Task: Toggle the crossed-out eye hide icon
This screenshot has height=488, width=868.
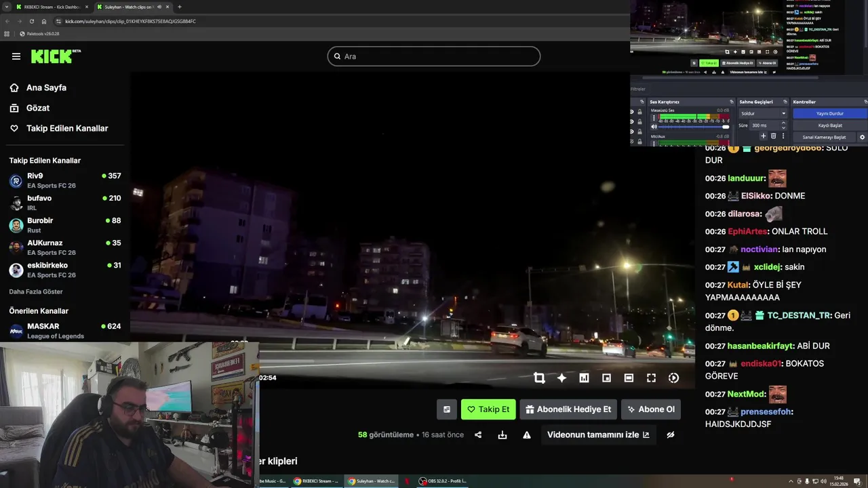Action: pos(671,435)
